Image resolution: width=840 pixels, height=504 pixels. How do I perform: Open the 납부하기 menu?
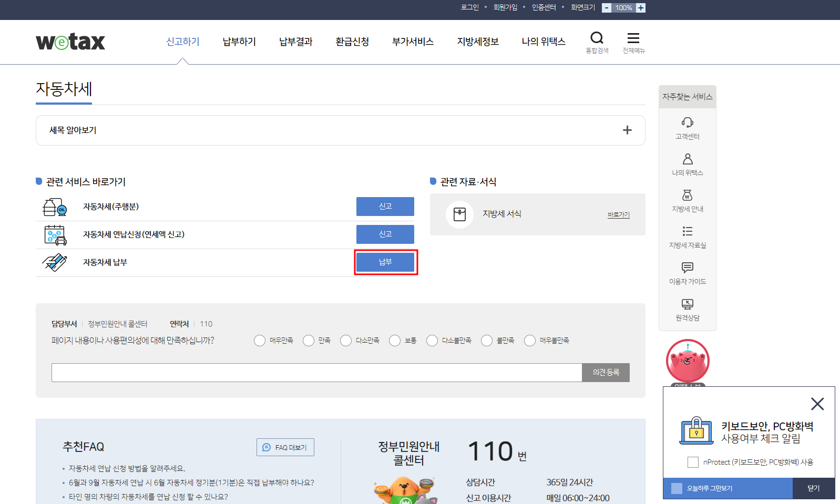click(x=239, y=42)
